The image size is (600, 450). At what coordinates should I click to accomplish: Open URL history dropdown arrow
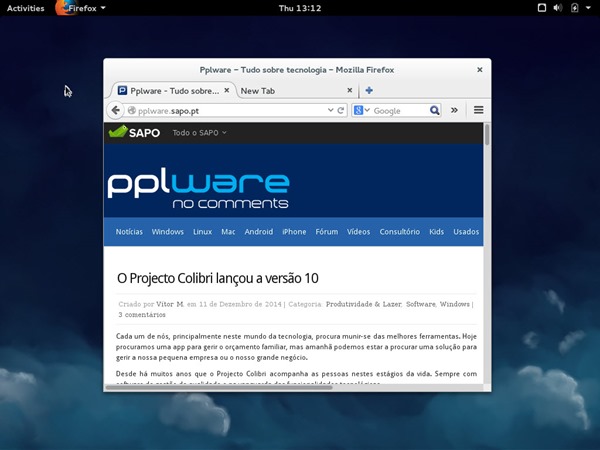tap(330, 110)
